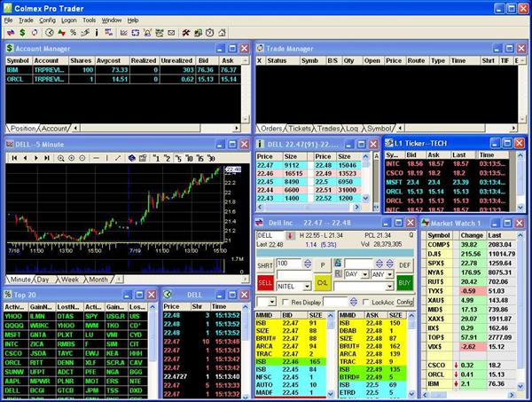Screen dimensions: 532x402
Task: Switch to Trades tab in Trade Manager
Action: 328,129
